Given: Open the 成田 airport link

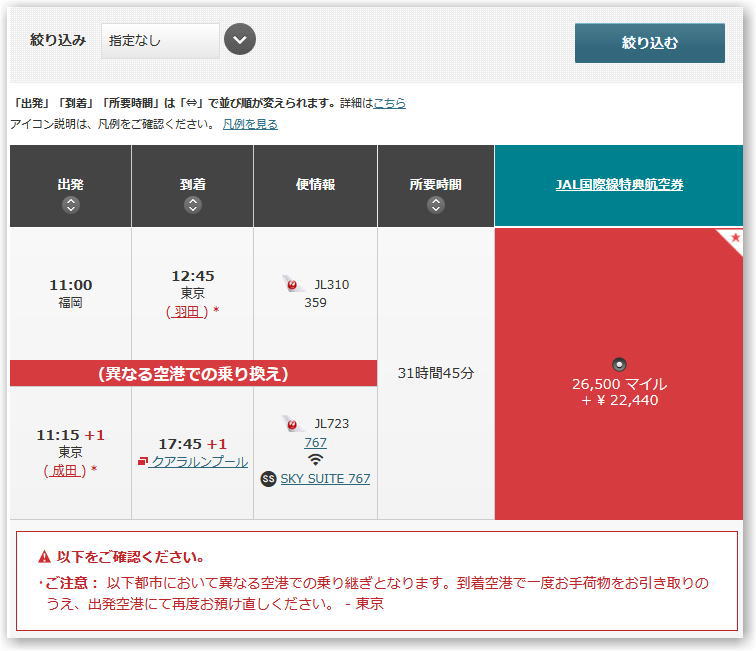Looking at the screenshot, I should pos(65,470).
